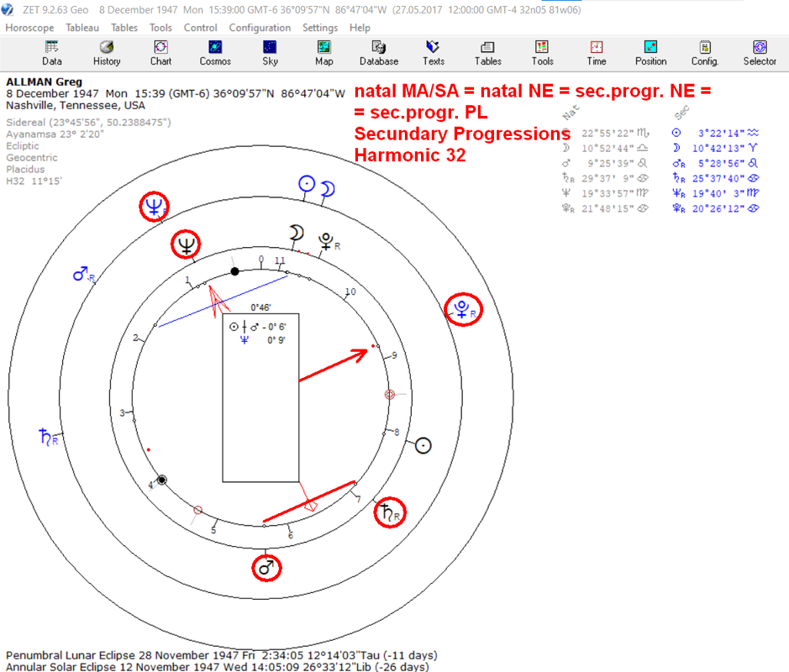The image size is (789, 672).
Task: Open the Help menu
Action: tap(360, 28)
